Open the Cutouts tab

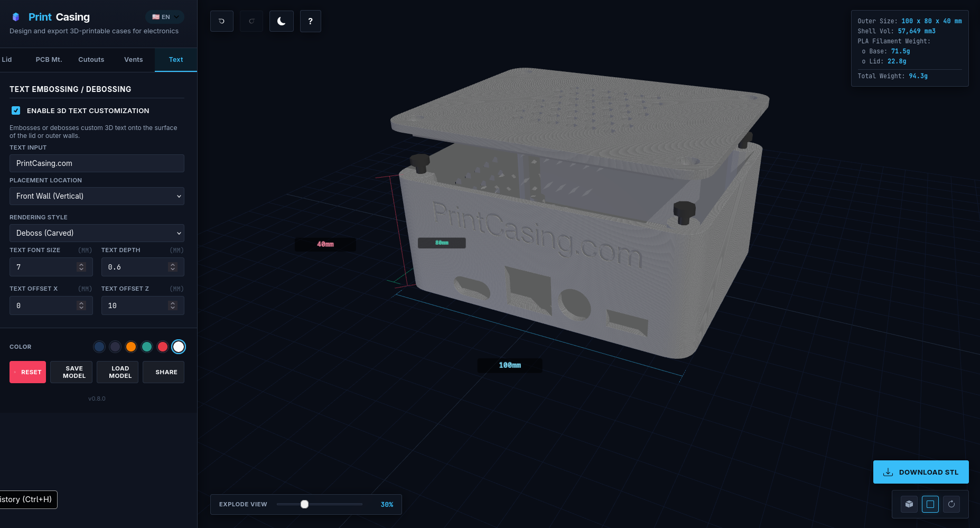(x=91, y=60)
